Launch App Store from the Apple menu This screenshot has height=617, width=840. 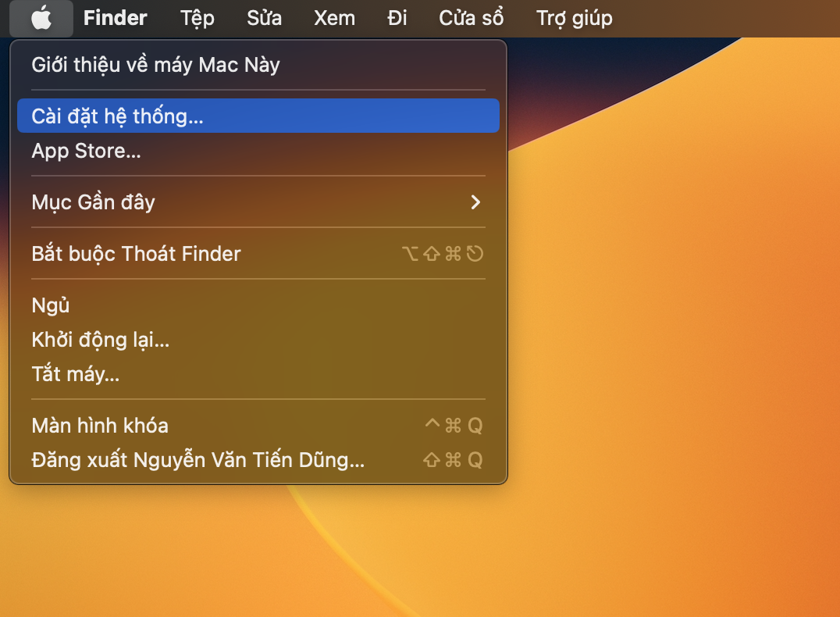coord(86,151)
